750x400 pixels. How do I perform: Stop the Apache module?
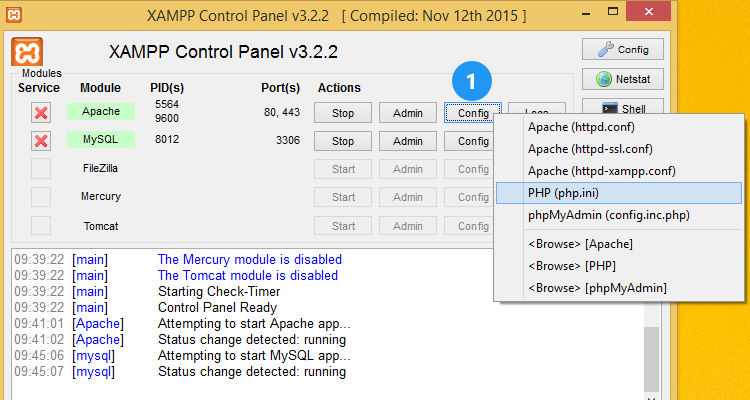click(343, 113)
